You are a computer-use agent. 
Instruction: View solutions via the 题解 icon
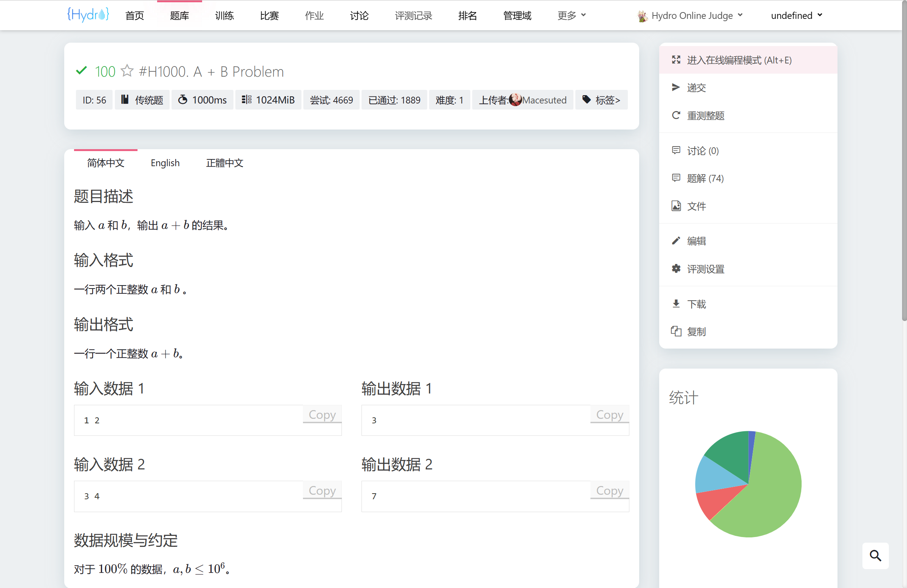click(x=676, y=178)
